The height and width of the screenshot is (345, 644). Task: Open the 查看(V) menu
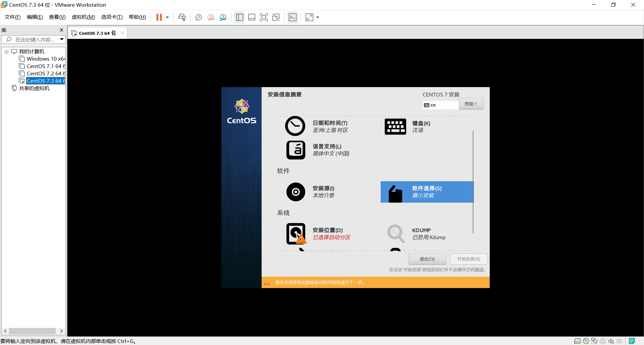pyautogui.click(x=57, y=17)
